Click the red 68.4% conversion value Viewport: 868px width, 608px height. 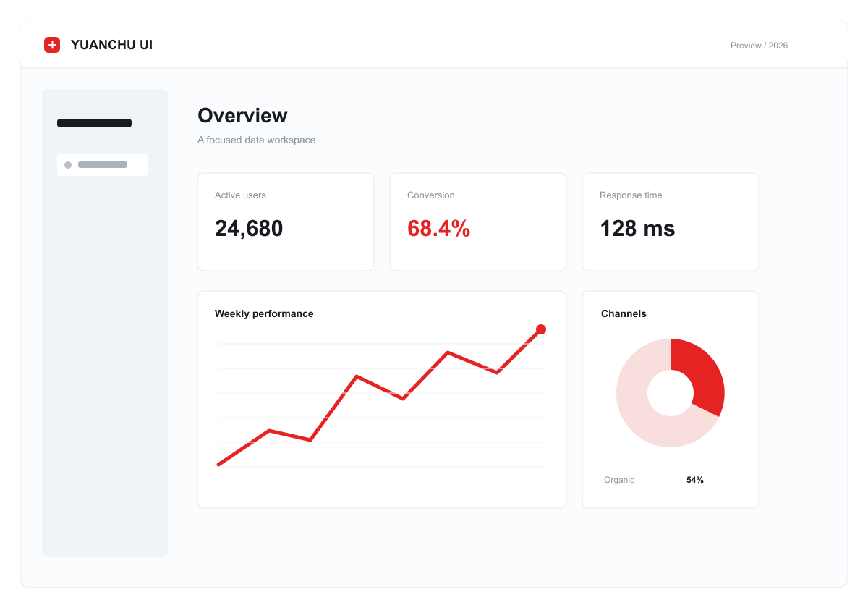tap(439, 229)
